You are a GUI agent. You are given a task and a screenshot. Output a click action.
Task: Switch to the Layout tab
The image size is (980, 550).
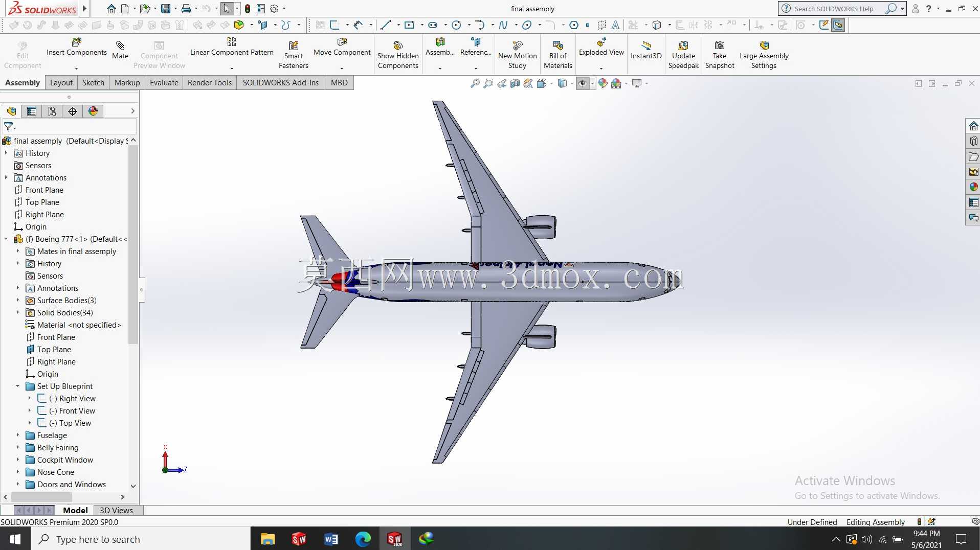click(x=61, y=83)
